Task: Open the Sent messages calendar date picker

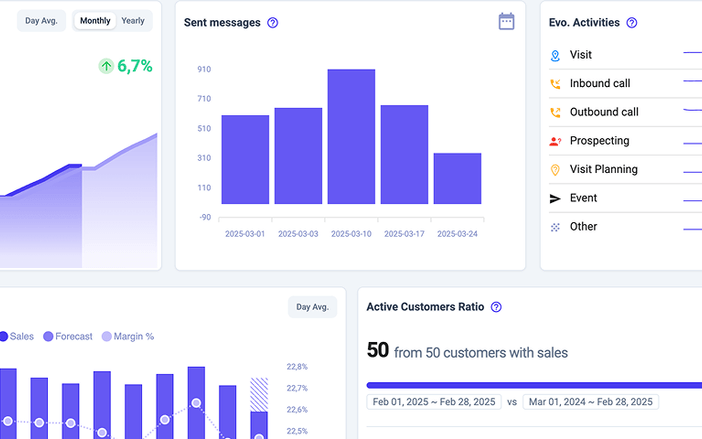Action: pyautogui.click(x=506, y=21)
